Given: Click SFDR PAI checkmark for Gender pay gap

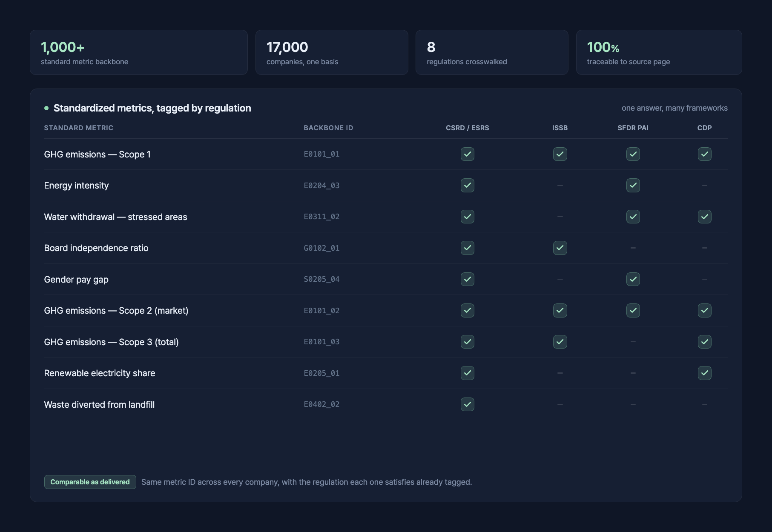Looking at the screenshot, I should (x=633, y=279).
